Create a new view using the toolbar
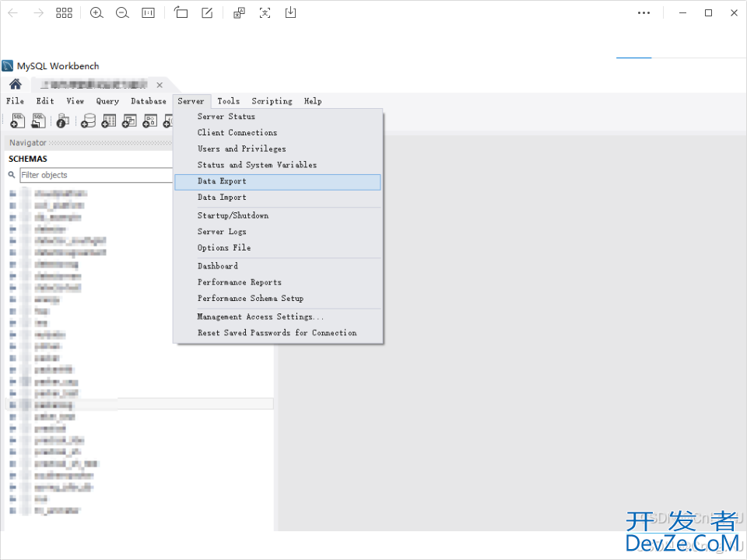747x560 pixels. point(129,121)
